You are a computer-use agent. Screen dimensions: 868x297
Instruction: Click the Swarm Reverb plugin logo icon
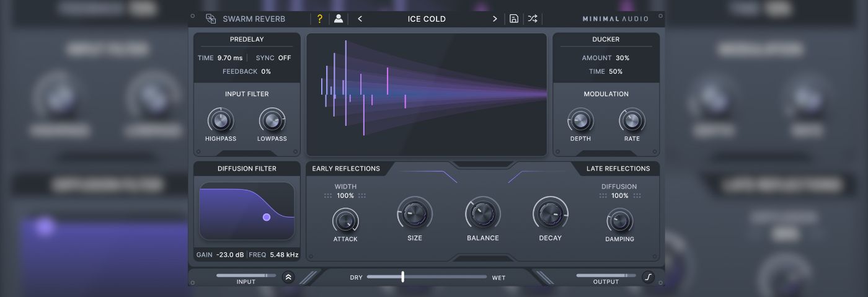click(x=211, y=19)
